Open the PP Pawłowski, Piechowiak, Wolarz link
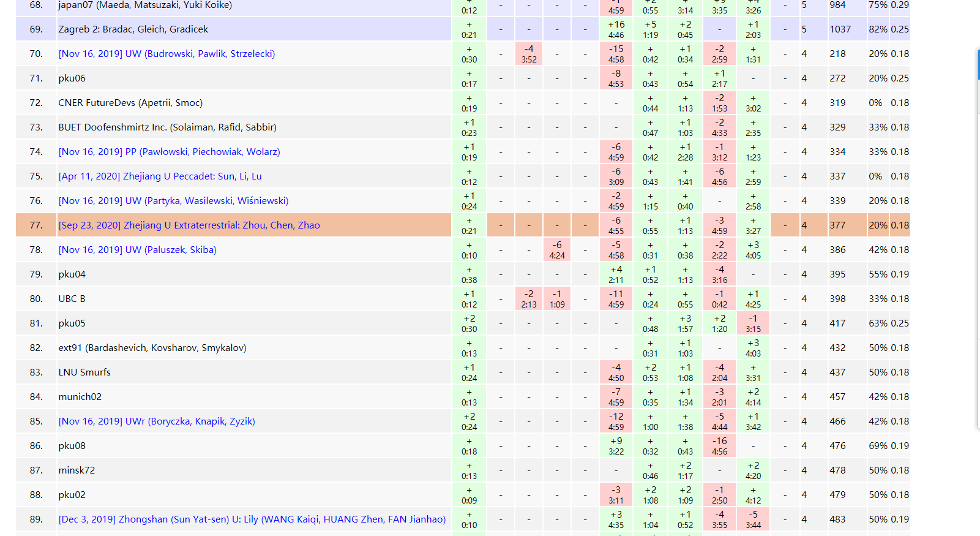The height and width of the screenshot is (536, 980). click(169, 152)
